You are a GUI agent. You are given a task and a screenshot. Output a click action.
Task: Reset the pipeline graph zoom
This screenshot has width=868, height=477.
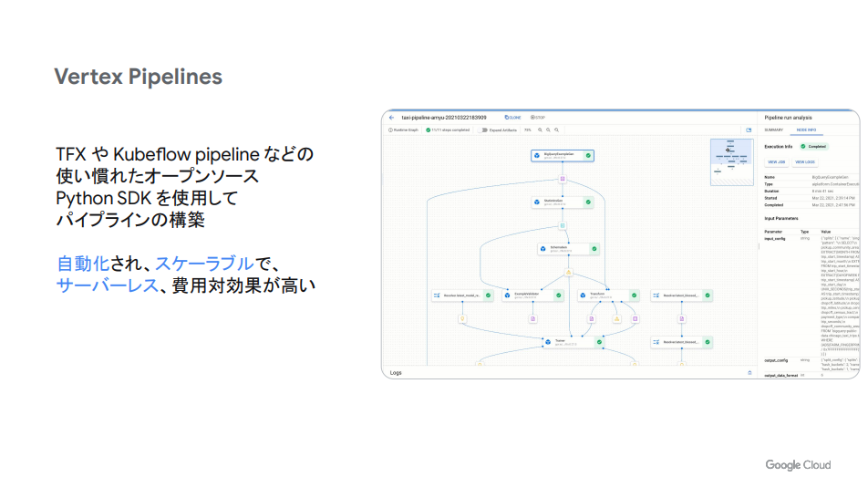(x=556, y=130)
